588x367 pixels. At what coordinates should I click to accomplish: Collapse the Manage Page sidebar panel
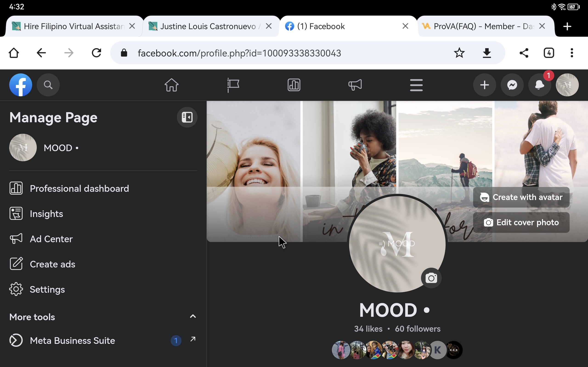coord(187,117)
